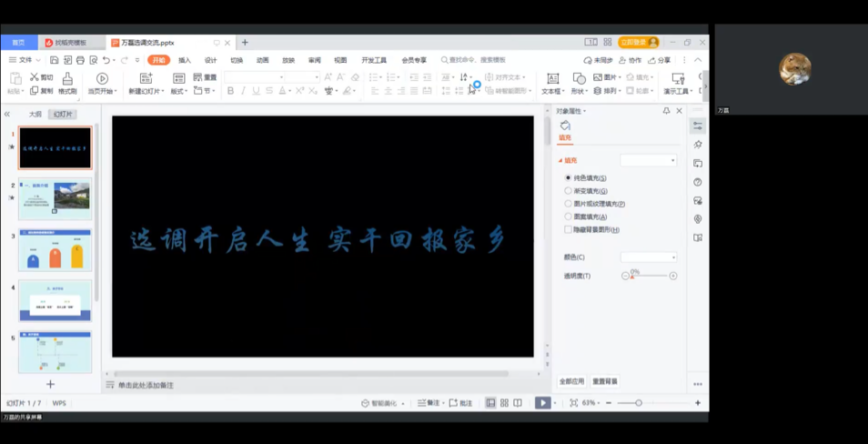This screenshot has width=868, height=444.
Task: Click the 全部应用 button
Action: 571,381
